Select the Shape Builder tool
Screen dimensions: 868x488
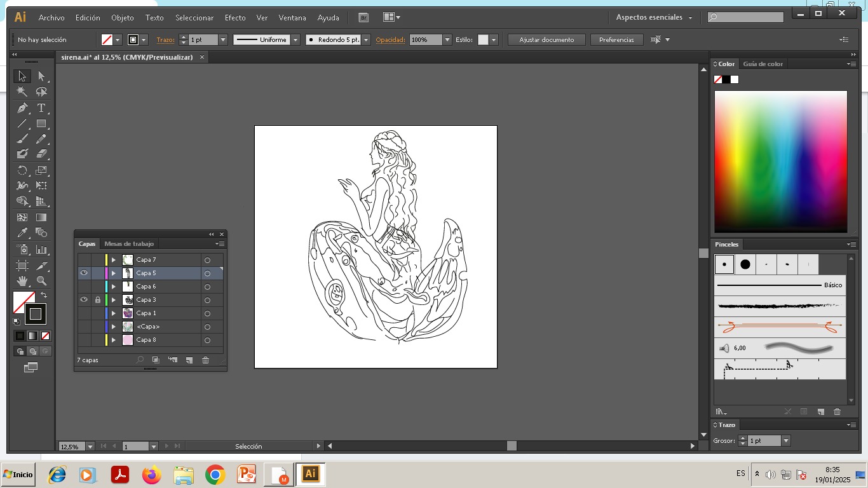[x=22, y=201]
